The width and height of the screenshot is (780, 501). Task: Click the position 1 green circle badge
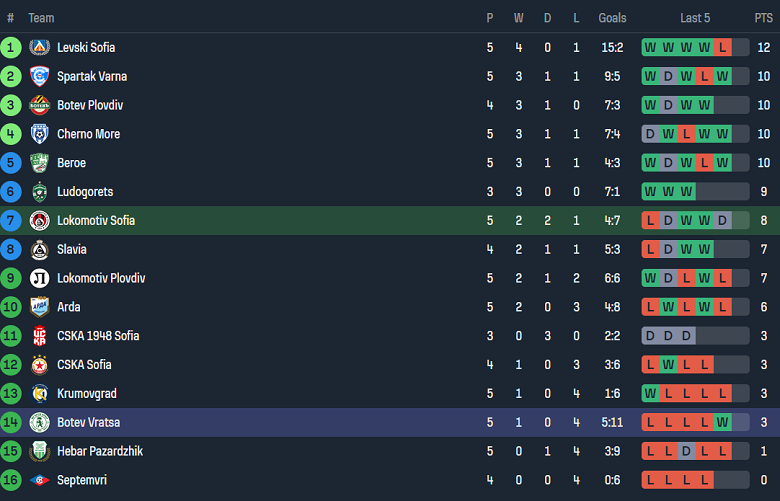10,48
